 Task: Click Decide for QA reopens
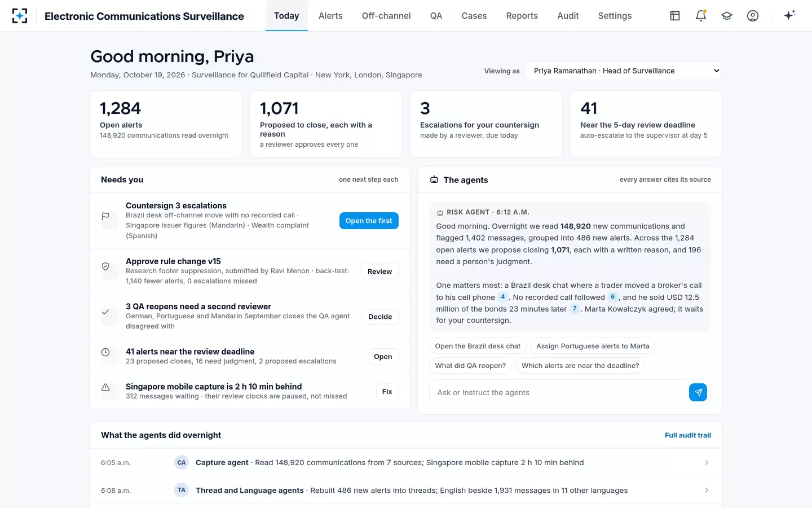pyautogui.click(x=380, y=317)
